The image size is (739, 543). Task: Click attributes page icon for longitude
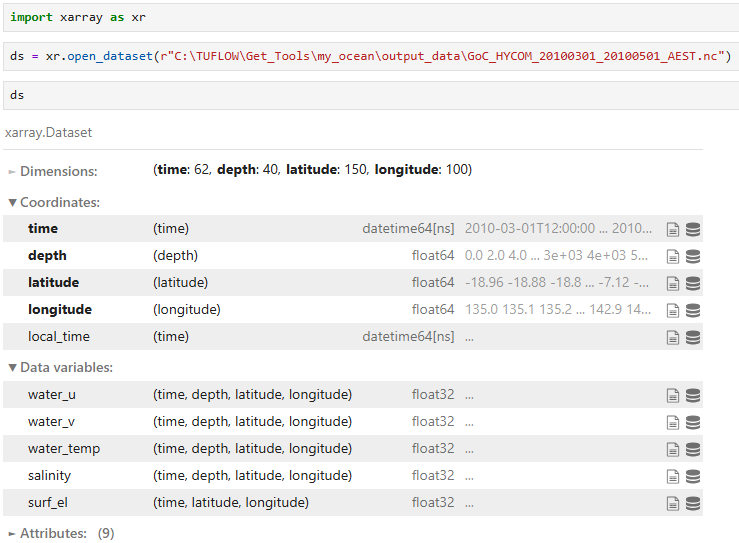673,310
